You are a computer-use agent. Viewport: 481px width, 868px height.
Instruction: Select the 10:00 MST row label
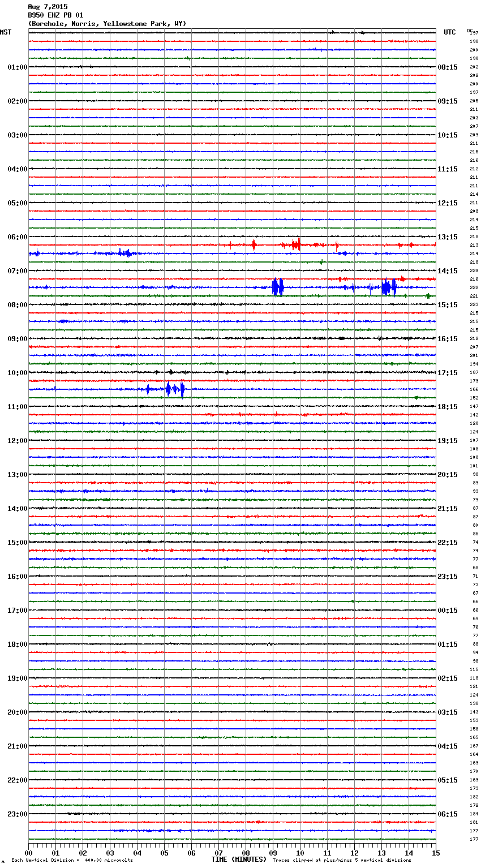click(x=18, y=373)
